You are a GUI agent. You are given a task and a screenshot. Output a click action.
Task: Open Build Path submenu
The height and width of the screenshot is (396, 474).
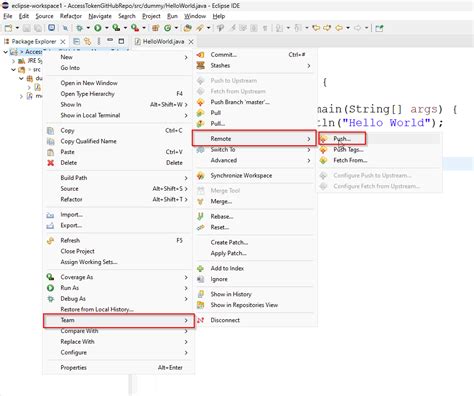tap(118, 178)
